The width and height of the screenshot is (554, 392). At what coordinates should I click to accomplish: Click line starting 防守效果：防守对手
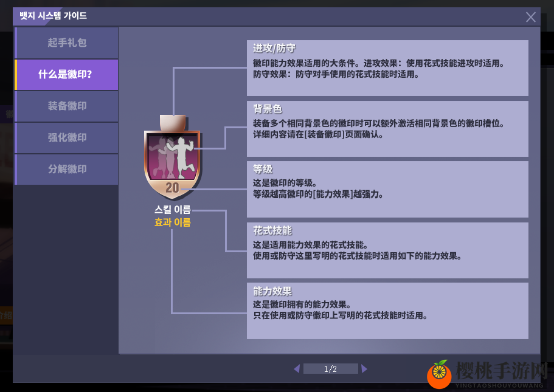[x=336, y=74]
